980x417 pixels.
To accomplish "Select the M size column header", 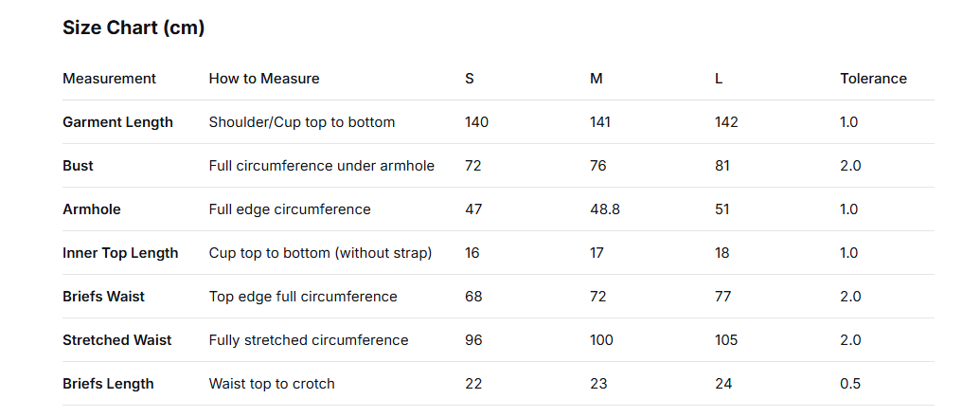I will point(597,79).
